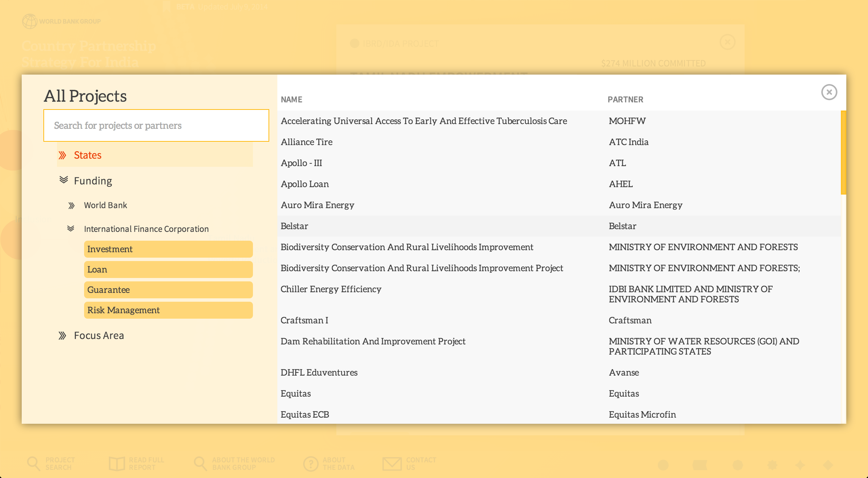
Task: Open Biodiversity Conservation And Rural Livelihoods Improvement
Action: 407,247
